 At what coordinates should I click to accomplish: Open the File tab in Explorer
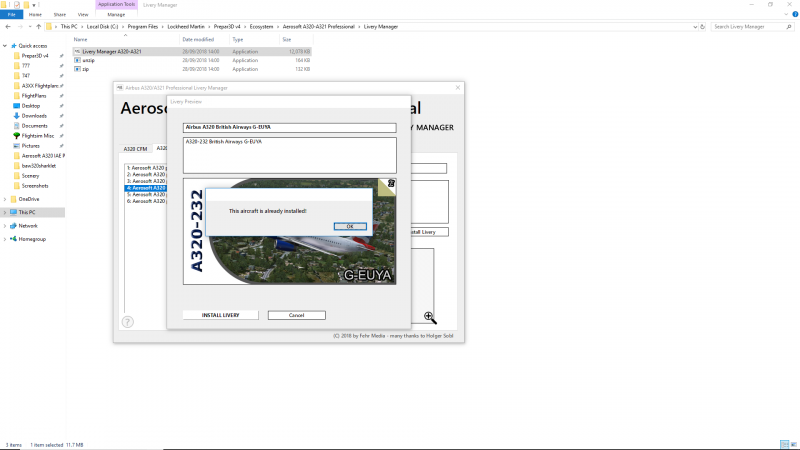11,14
